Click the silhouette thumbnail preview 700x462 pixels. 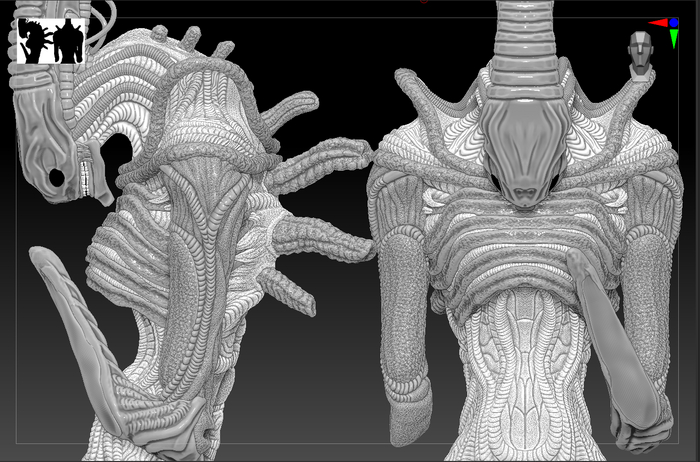[x=51, y=41]
